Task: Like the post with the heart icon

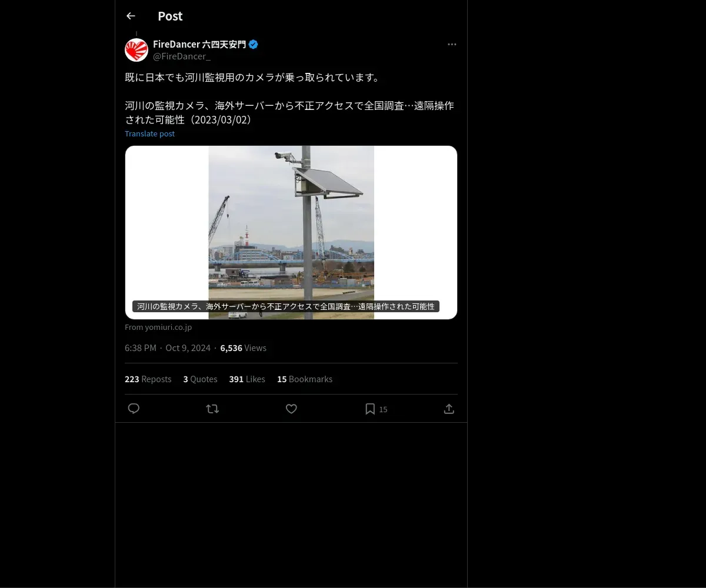Action: (x=291, y=409)
